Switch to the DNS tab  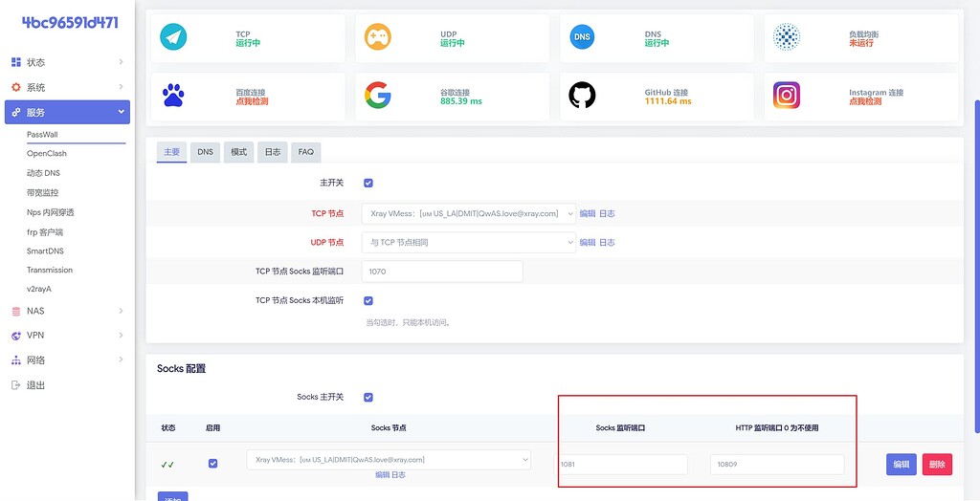tap(206, 152)
